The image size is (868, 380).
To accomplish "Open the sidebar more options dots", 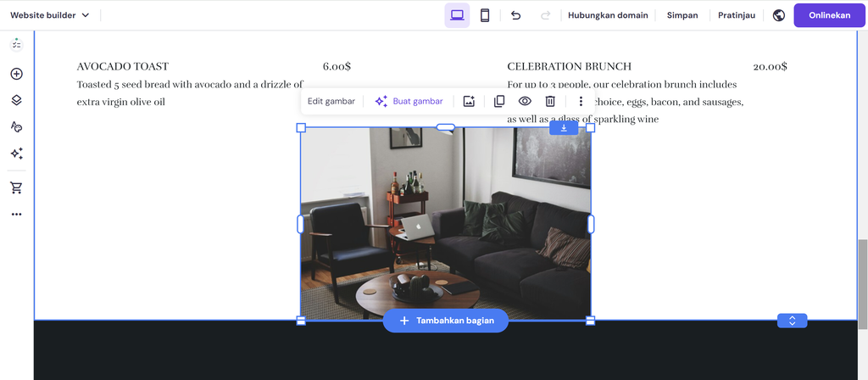I will click(x=17, y=215).
